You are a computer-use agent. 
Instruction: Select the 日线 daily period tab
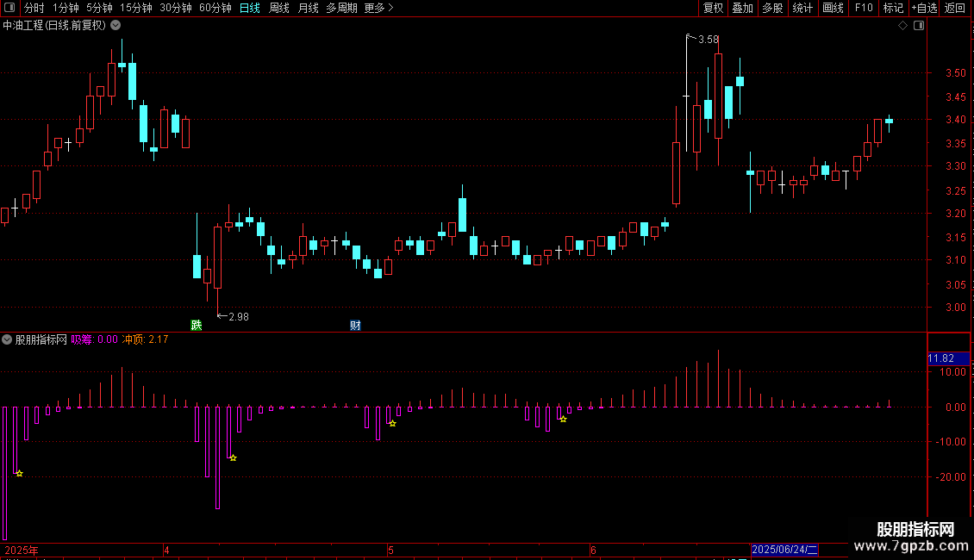coord(250,8)
